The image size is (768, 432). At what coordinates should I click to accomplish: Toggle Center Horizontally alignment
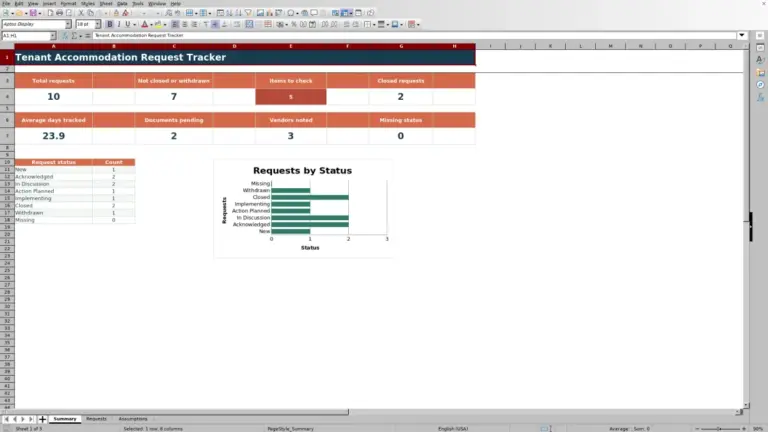click(185, 24)
